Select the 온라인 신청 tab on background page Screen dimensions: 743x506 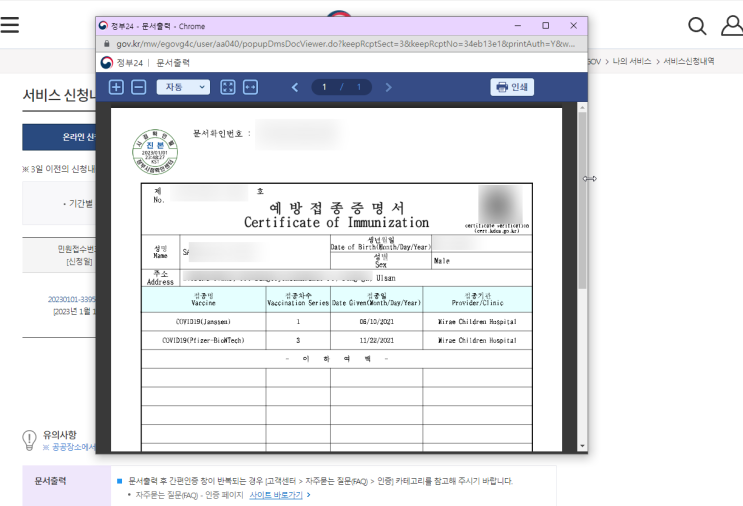point(59,137)
